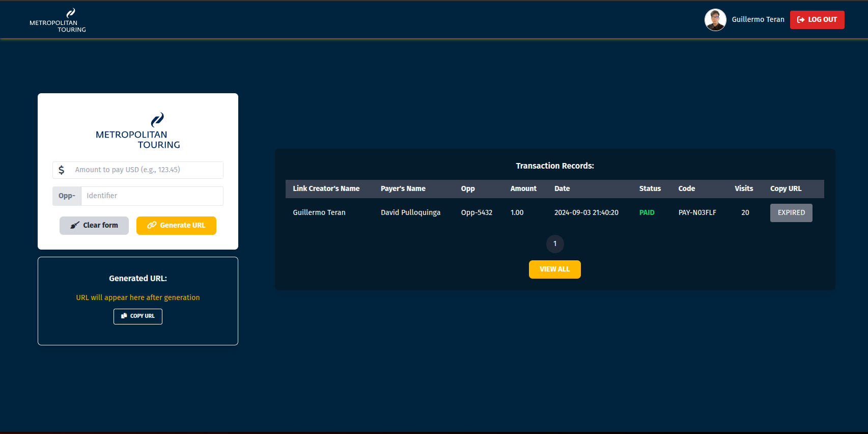Screen dimensions: 868x434
Task: Select the Guillermo Teran cell in the table
Action: pos(319,212)
